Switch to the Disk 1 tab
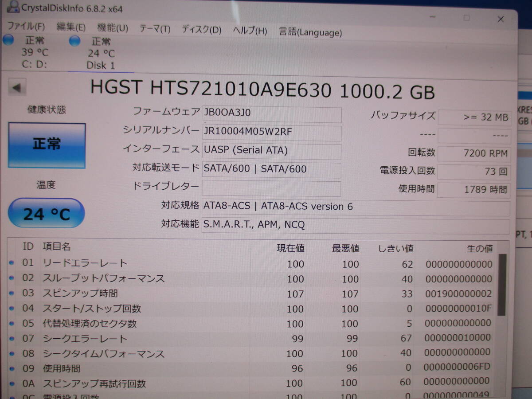 pos(100,53)
